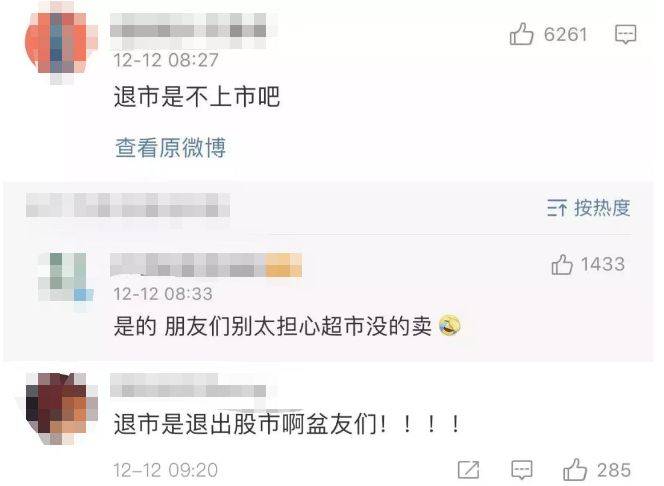Tap the share/repost icon on bottom comment
664x486 pixels.
[468, 470]
